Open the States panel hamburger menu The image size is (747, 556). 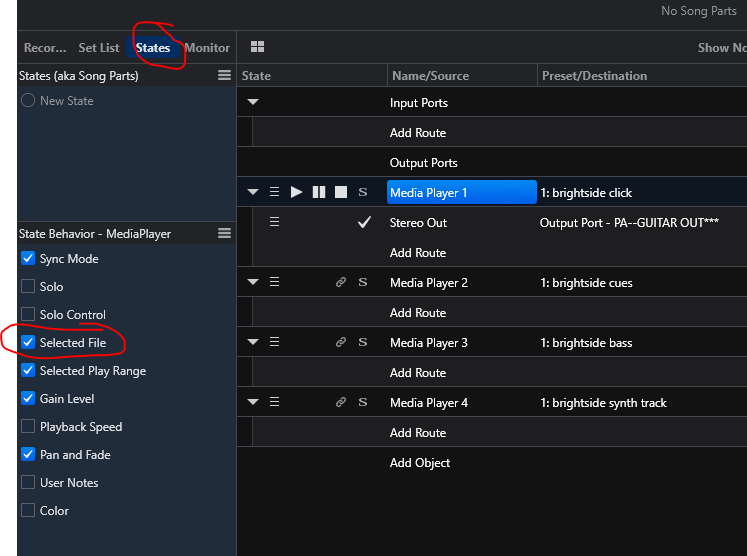click(x=225, y=76)
